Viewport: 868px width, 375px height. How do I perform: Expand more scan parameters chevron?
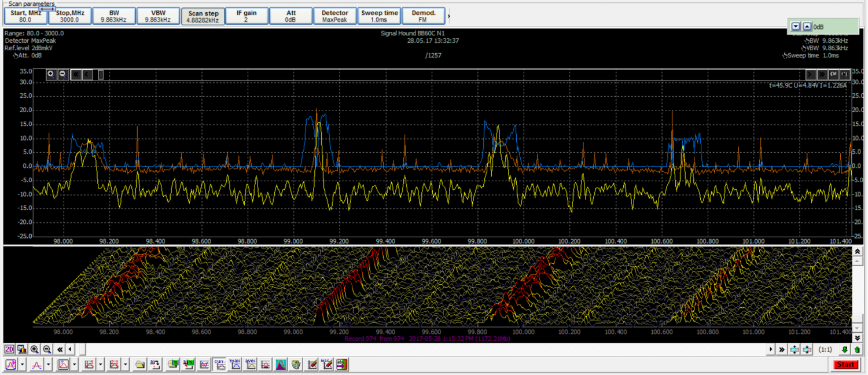(449, 16)
